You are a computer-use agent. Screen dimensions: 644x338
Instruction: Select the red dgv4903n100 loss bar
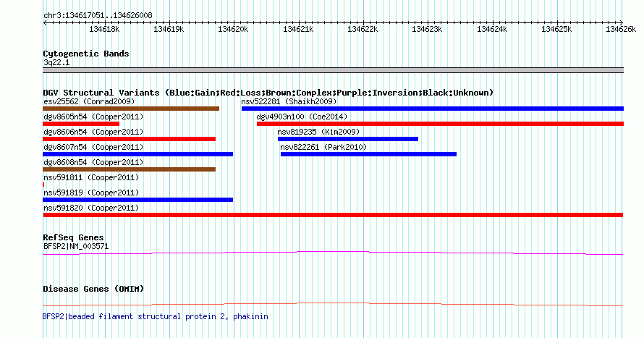click(x=440, y=124)
